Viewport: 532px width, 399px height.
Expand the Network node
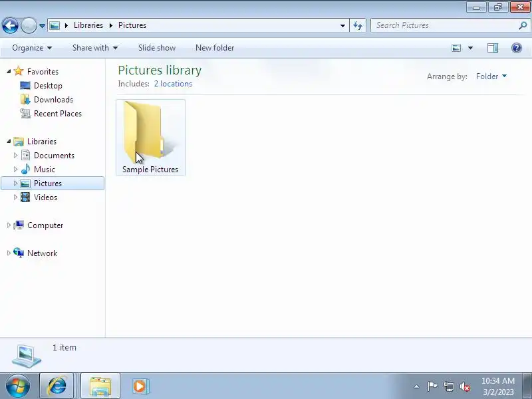click(9, 253)
